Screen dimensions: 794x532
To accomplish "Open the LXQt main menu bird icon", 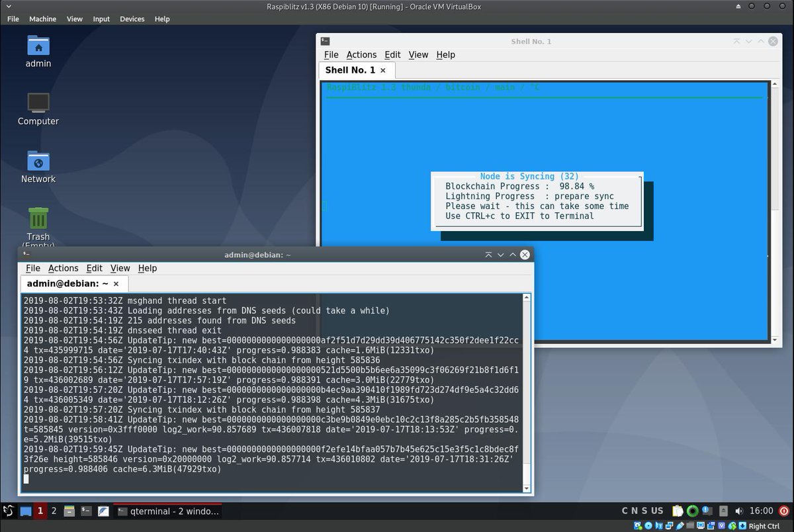I will [x=9, y=511].
